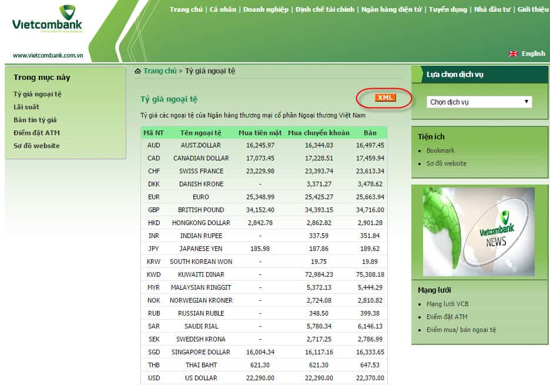Click Sơ đồ website under Tiện ích
Image resolution: width=550 pixels, height=392 pixels.
coord(447,163)
